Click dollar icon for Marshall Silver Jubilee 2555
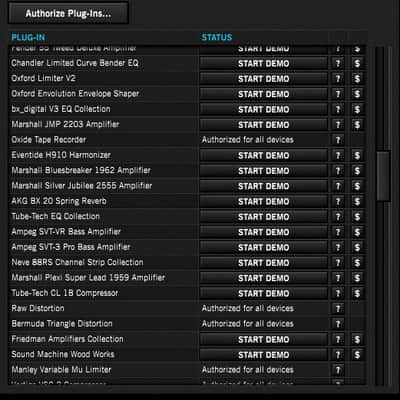400x400 pixels. click(x=357, y=186)
